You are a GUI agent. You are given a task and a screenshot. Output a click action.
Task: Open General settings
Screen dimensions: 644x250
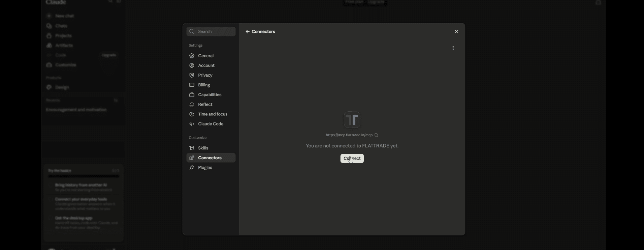click(211, 56)
